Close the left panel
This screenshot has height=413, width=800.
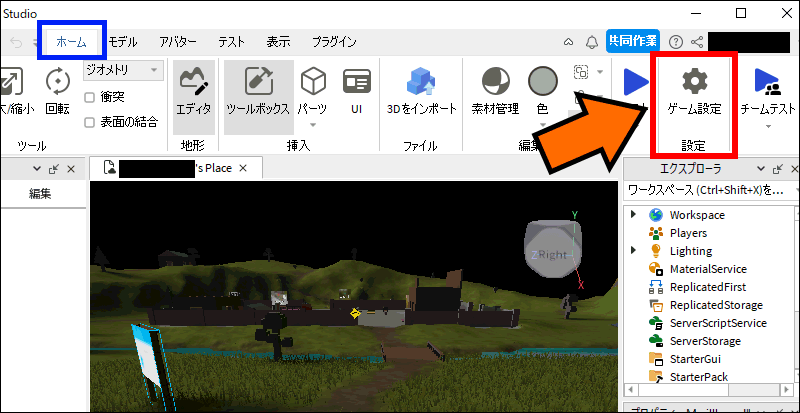[x=71, y=169]
